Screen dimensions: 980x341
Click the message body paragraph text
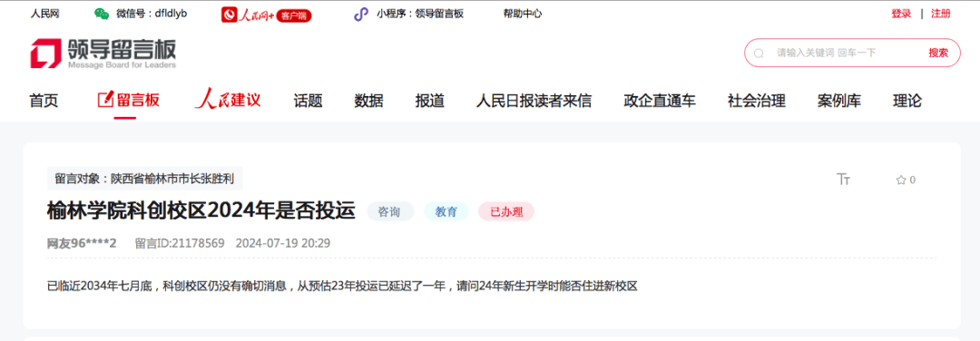[342, 286]
